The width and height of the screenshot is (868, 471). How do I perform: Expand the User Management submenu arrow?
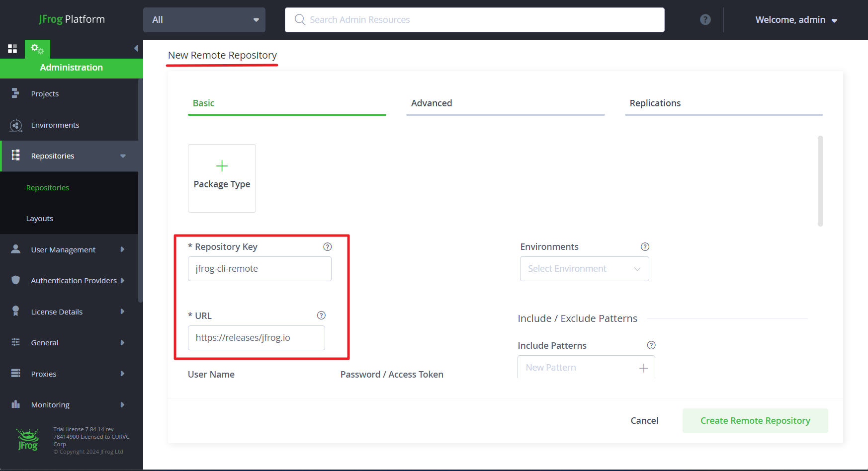[x=122, y=249]
